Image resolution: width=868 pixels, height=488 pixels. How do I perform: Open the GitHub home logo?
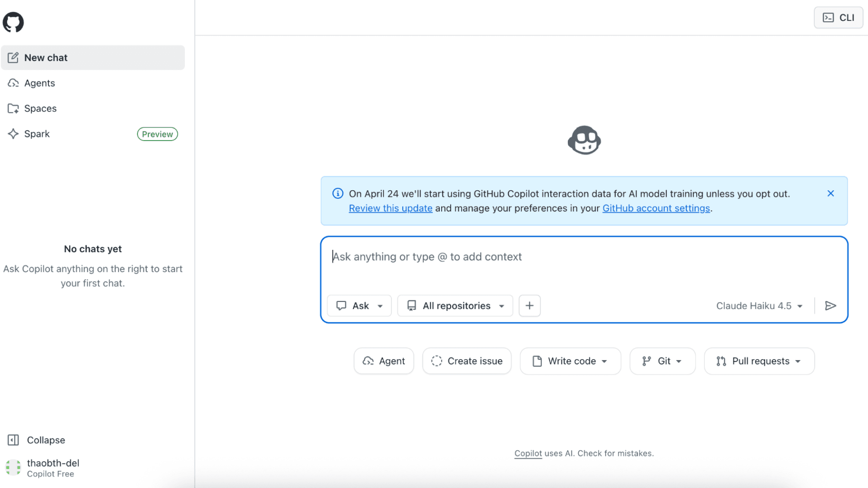13,22
